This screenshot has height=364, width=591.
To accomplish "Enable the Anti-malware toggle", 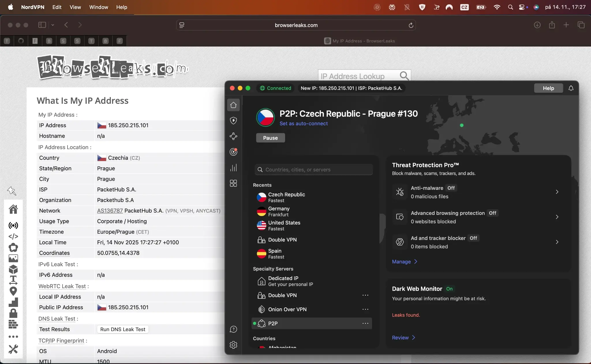I will (x=451, y=188).
